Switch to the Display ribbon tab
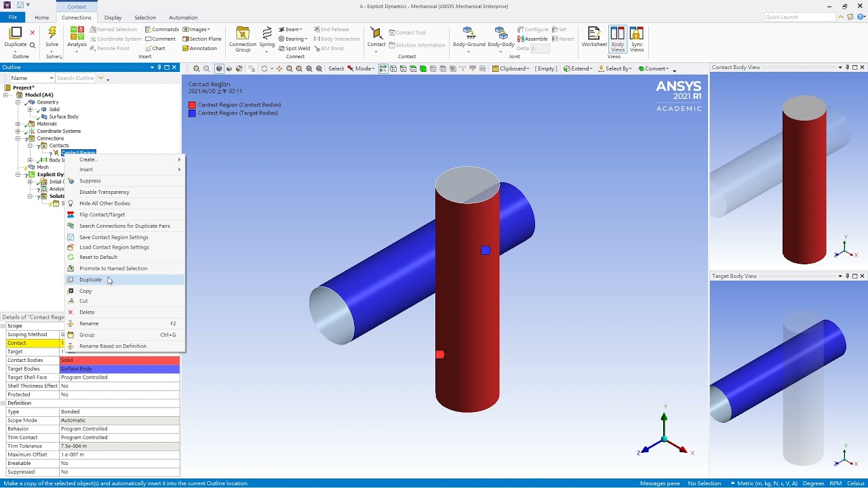 113,18
